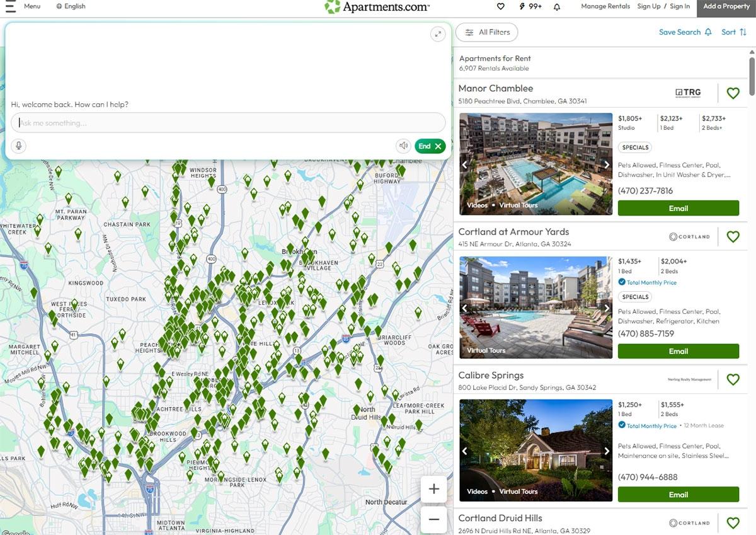
Task: Select the $2,004+ 2 Beds price
Action: (x=673, y=265)
